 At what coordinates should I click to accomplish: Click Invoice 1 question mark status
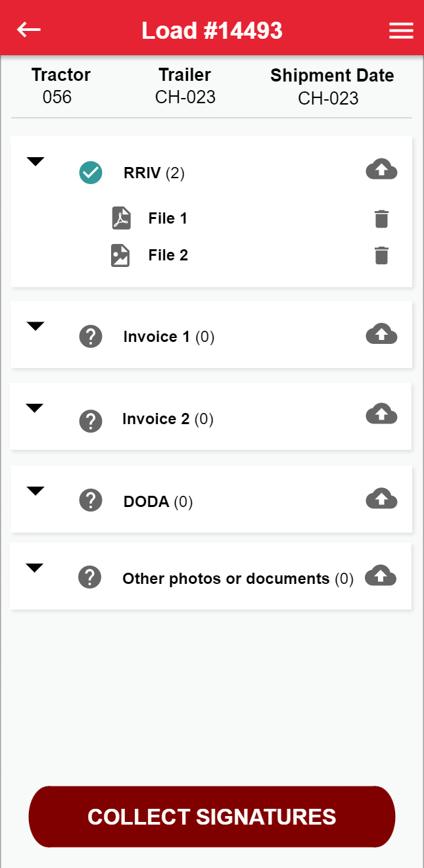pyautogui.click(x=91, y=337)
